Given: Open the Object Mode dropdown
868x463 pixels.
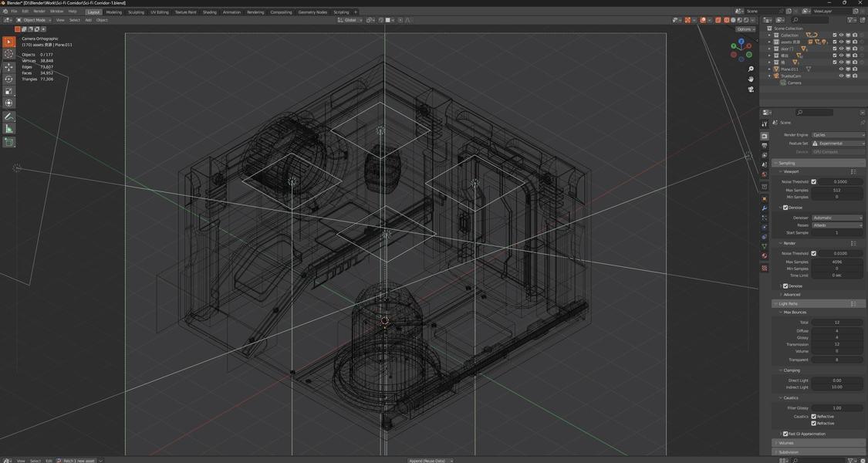Looking at the screenshot, I should [34, 20].
